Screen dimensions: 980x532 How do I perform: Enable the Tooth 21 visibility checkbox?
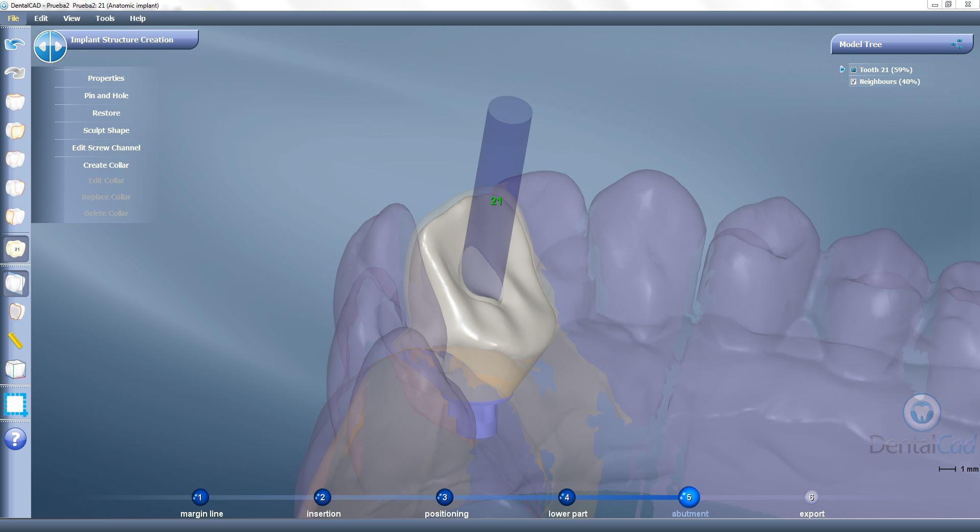click(x=853, y=70)
